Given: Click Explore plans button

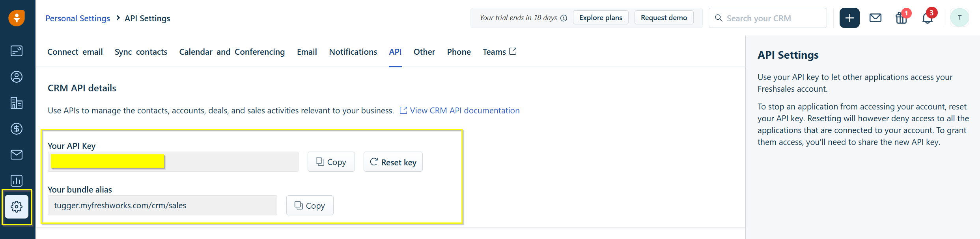Looking at the screenshot, I should (x=601, y=18).
